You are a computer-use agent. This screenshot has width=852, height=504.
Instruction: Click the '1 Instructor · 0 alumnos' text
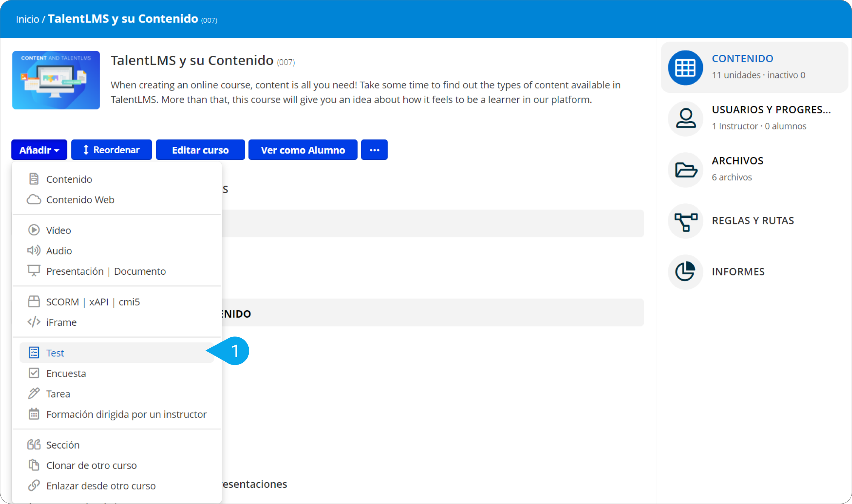pos(759,126)
